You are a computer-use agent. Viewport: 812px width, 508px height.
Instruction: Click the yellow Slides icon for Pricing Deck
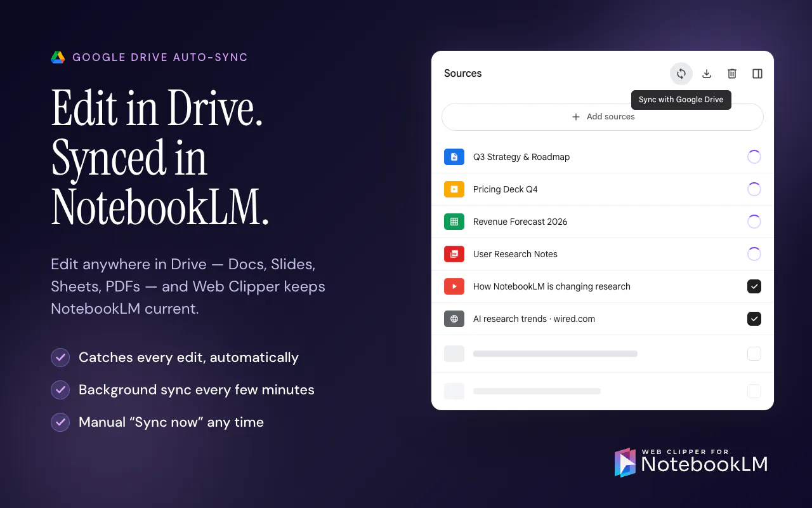[x=454, y=189]
